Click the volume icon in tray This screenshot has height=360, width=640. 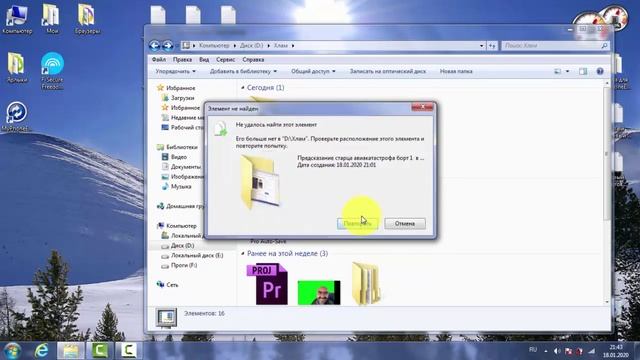point(557,351)
